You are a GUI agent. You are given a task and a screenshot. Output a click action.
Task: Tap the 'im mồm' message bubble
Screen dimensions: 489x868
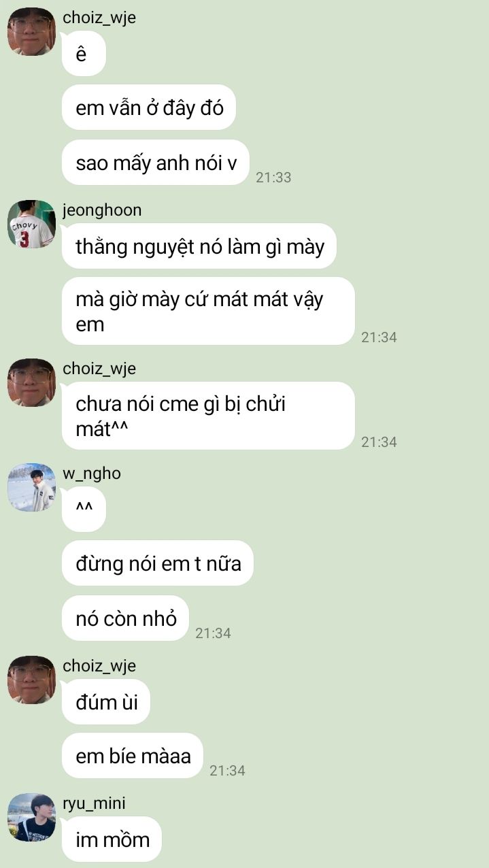[x=112, y=839]
